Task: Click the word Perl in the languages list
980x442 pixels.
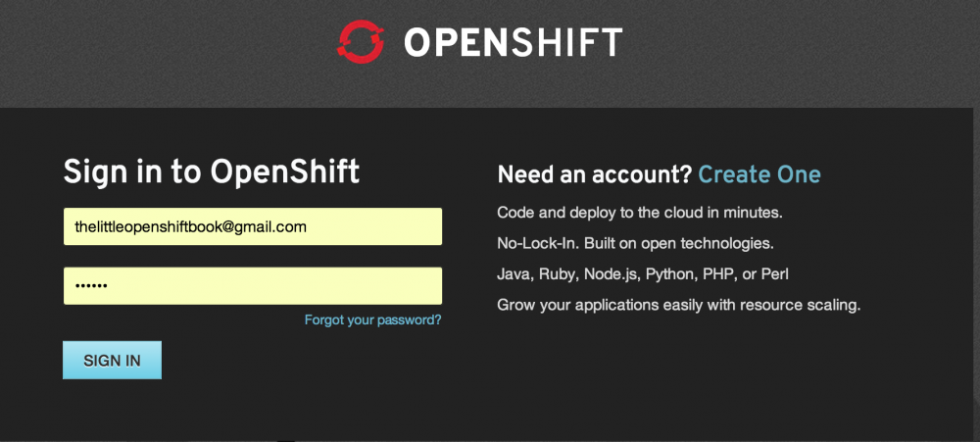Action: tap(773, 274)
